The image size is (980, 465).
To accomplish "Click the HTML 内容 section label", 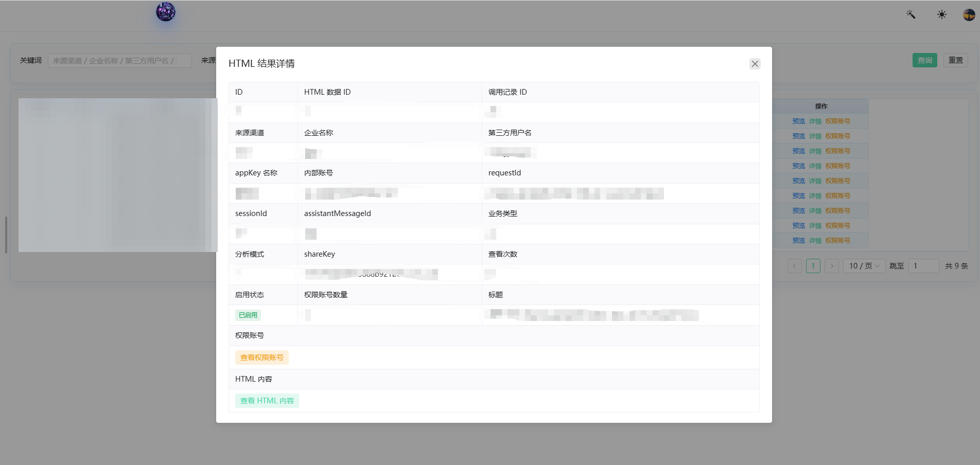I will pyautogui.click(x=254, y=379).
